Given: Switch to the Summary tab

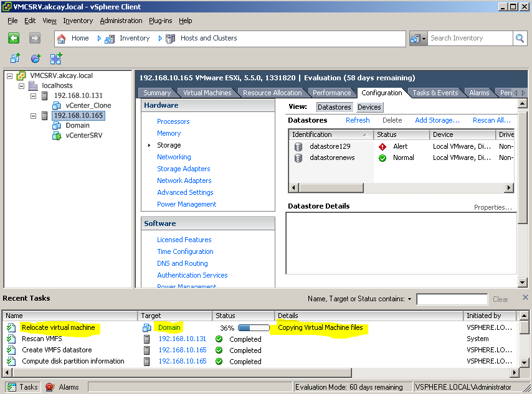Looking at the screenshot, I should point(157,93).
